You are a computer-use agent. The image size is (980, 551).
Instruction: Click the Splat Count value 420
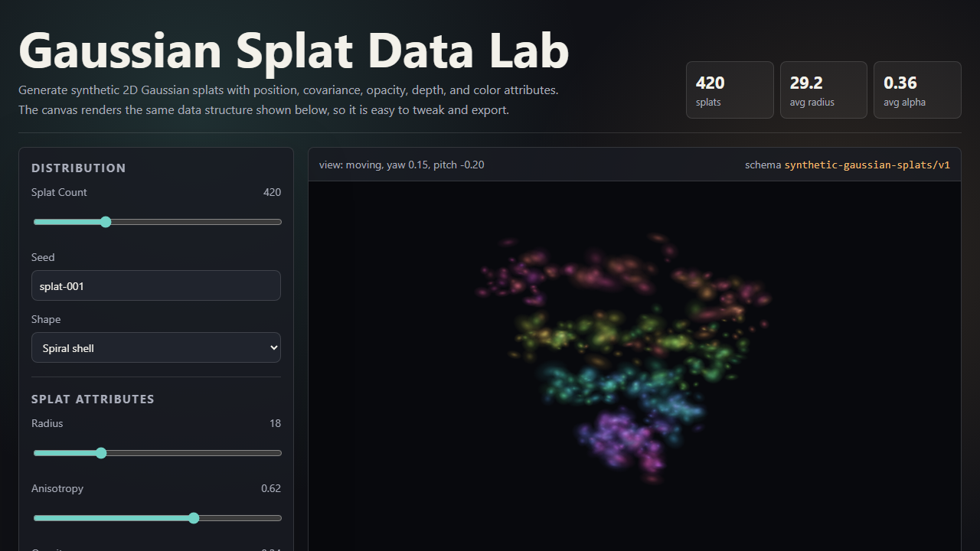coord(272,192)
